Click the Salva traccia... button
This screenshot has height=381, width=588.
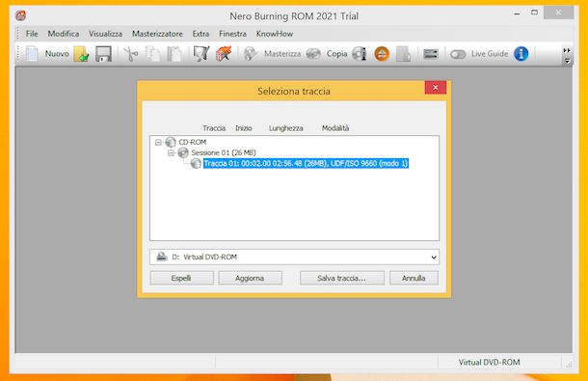pos(341,278)
